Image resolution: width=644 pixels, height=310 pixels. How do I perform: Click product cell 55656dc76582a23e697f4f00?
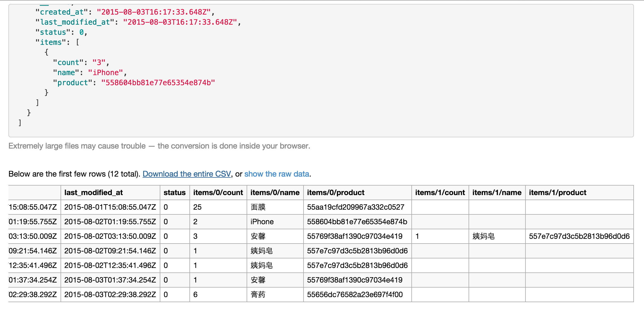point(355,295)
